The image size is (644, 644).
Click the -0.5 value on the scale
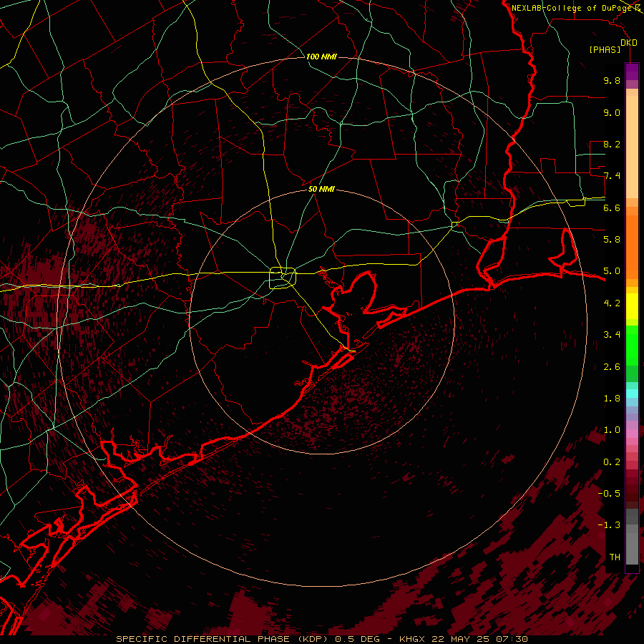pyautogui.click(x=609, y=494)
